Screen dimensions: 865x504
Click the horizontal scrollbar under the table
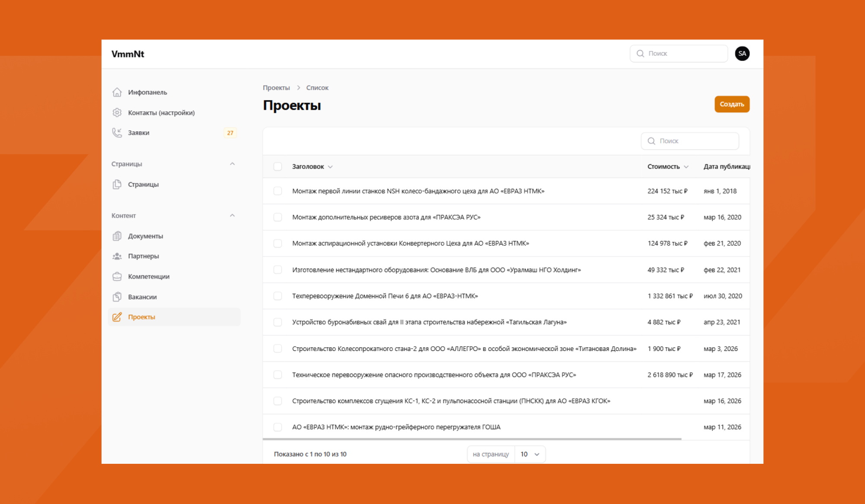[472, 439]
